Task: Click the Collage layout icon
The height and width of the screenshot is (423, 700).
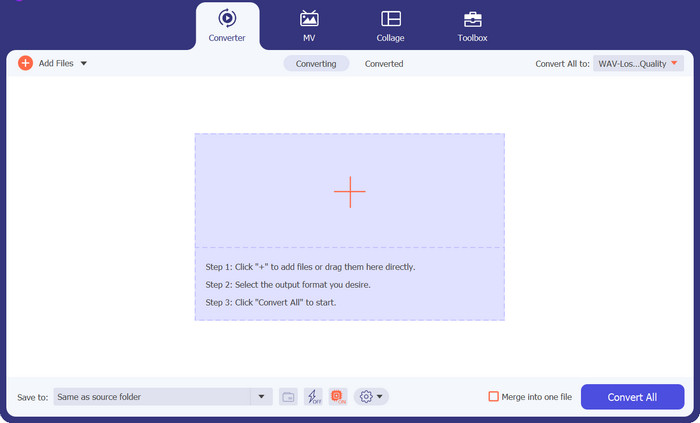Action: (391, 18)
